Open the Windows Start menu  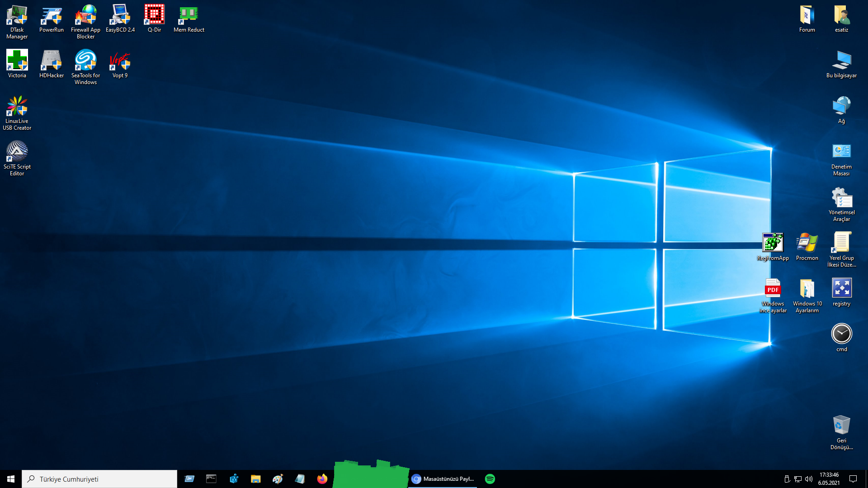point(11,479)
